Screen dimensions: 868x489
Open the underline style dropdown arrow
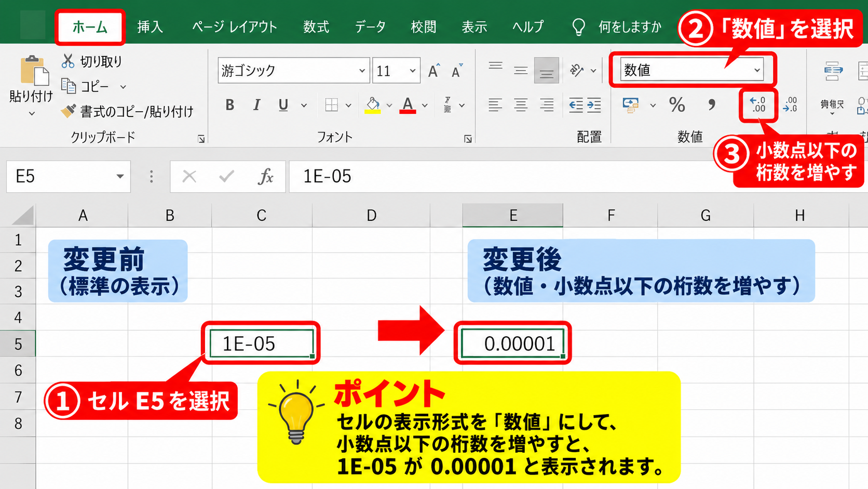[304, 105]
